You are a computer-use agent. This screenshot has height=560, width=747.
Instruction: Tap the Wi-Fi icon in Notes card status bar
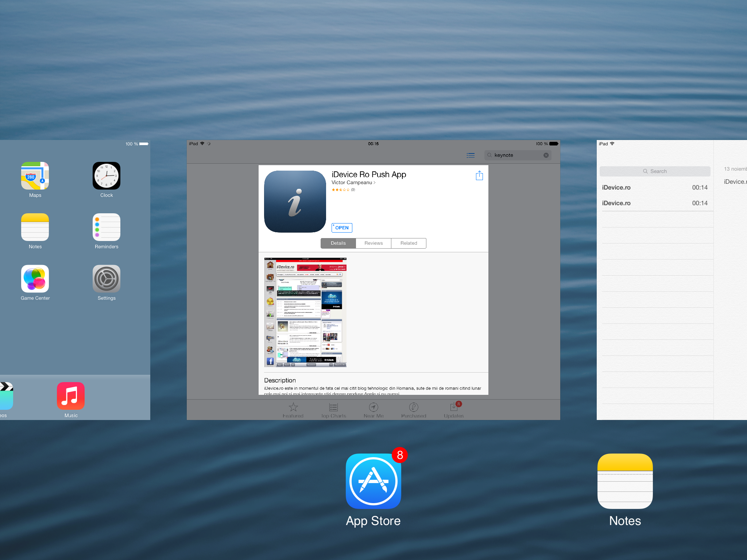pyautogui.click(x=612, y=144)
